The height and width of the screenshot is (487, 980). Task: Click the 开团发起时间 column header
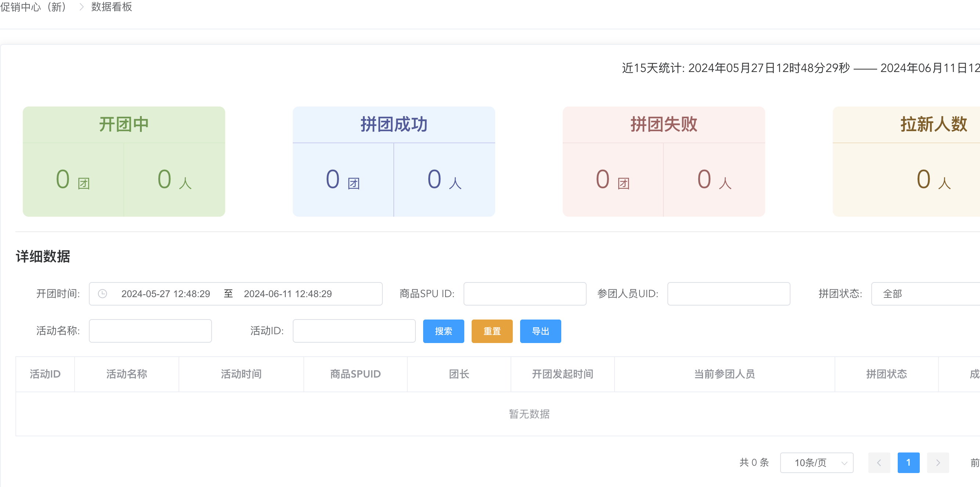point(562,374)
